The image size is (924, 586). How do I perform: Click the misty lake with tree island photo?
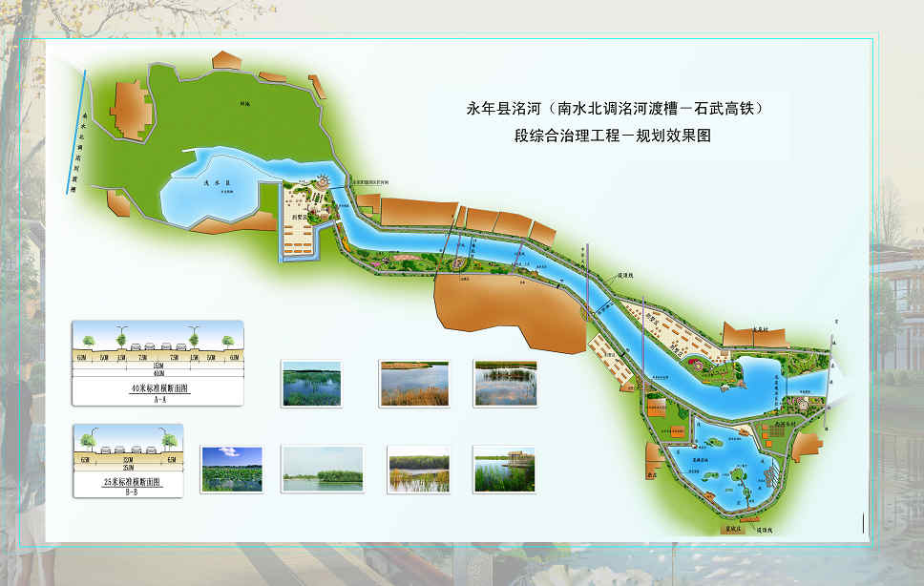click(x=323, y=470)
